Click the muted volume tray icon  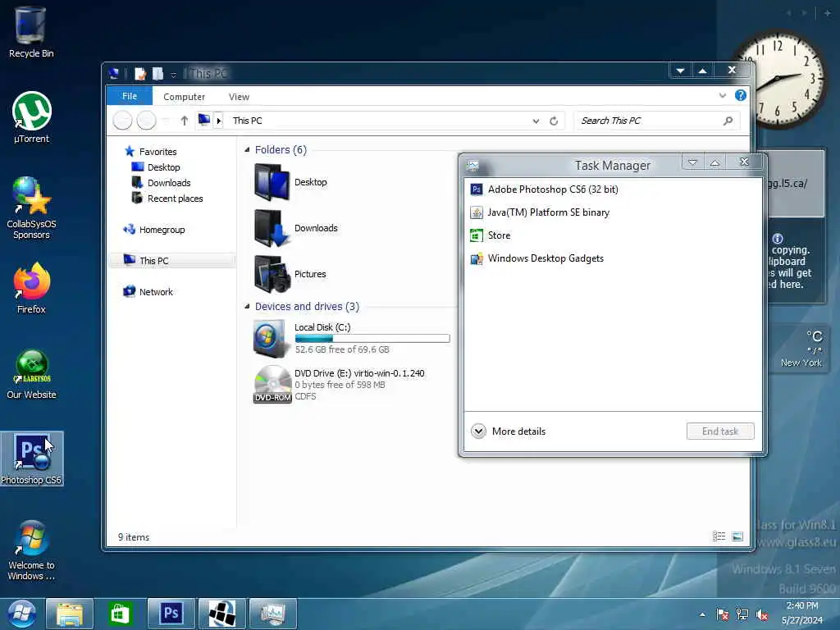(762, 614)
